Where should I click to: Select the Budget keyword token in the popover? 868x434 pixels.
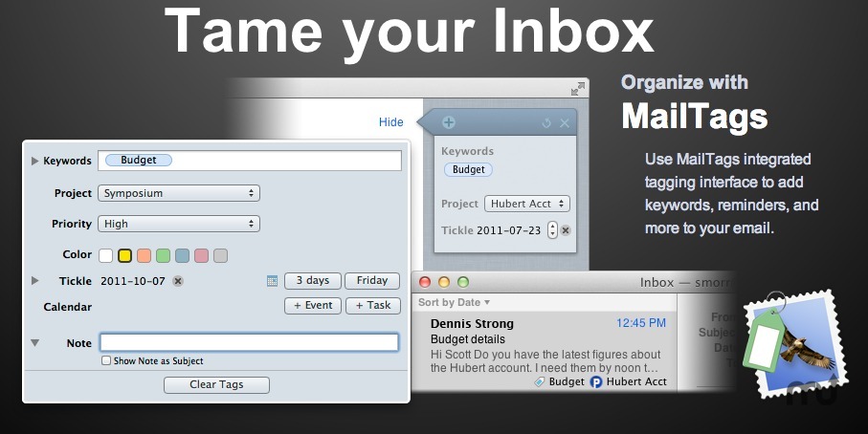(468, 170)
